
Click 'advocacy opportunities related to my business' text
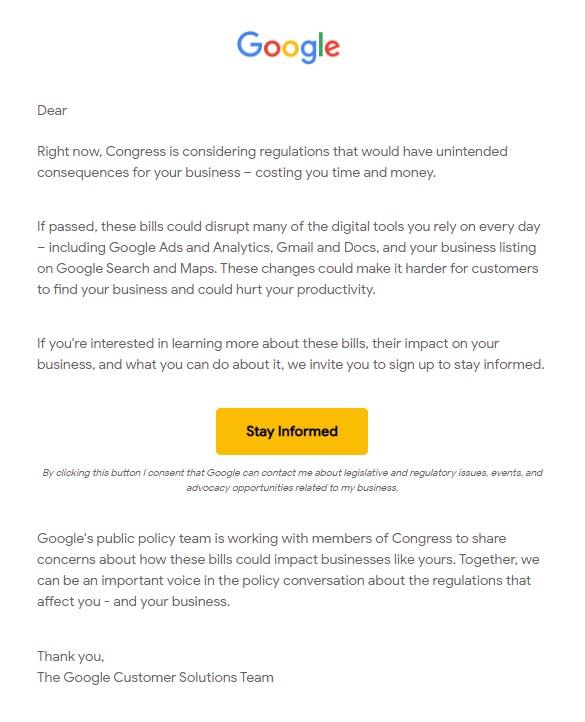click(292, 488)
